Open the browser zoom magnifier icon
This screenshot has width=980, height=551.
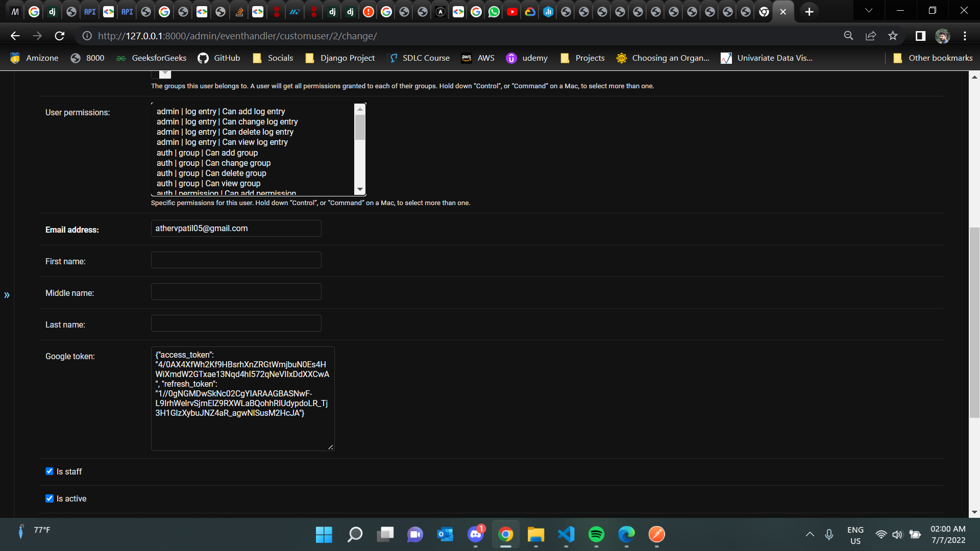[848, 36]
